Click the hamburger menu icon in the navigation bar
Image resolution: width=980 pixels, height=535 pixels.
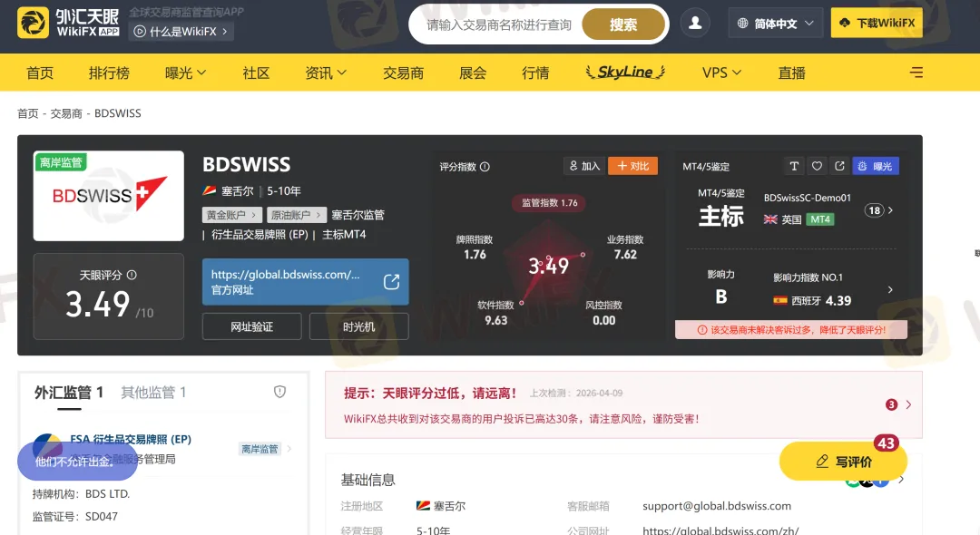point(916,73)
